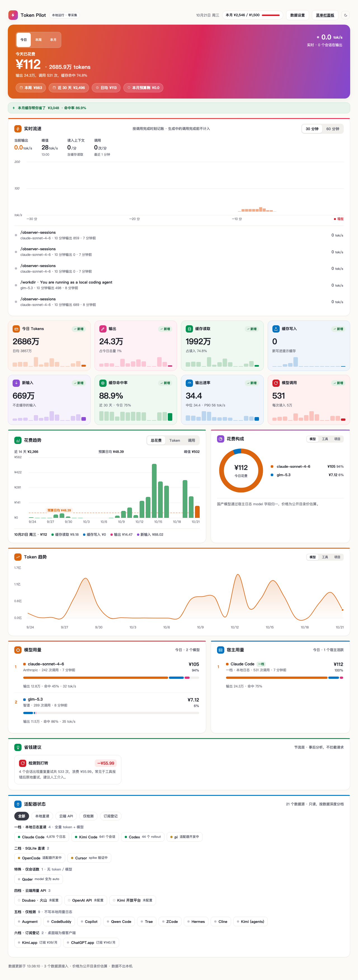Click the 检测到打转 loop icon

click(x=23, y=763)
